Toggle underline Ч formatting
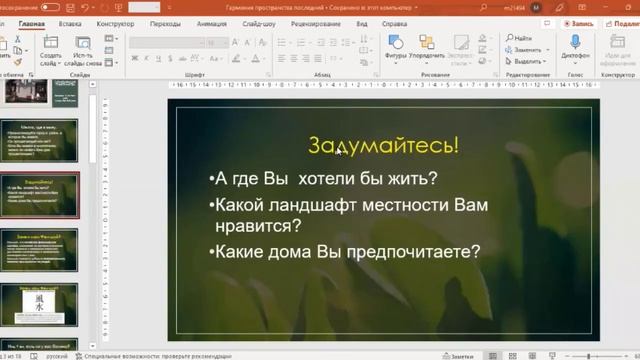This screenshot has height=360, width=640. (158, 59)
